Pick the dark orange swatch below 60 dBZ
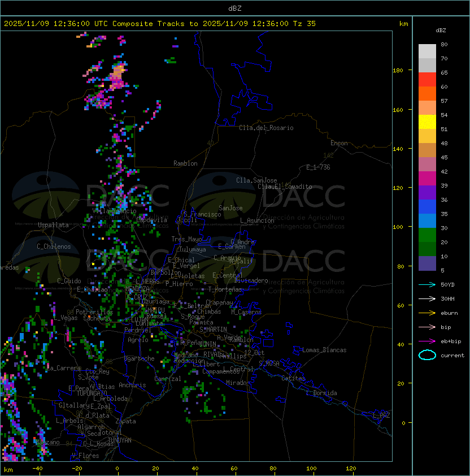The height and width of the screenshot is (476, 470). (x=427, y=93)
